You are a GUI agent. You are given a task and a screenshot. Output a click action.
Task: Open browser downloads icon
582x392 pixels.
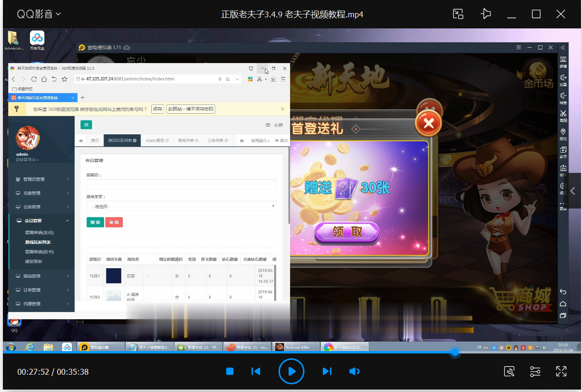pos(273,79)
